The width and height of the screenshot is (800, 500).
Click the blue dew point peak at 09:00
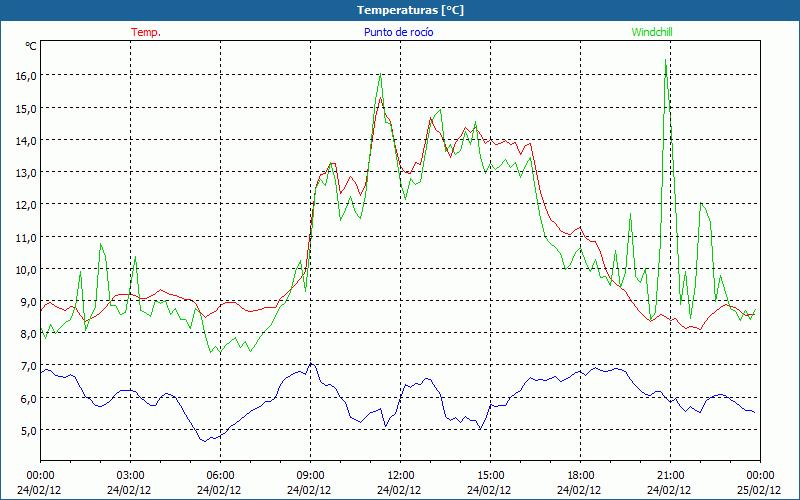tap(311, 363)
